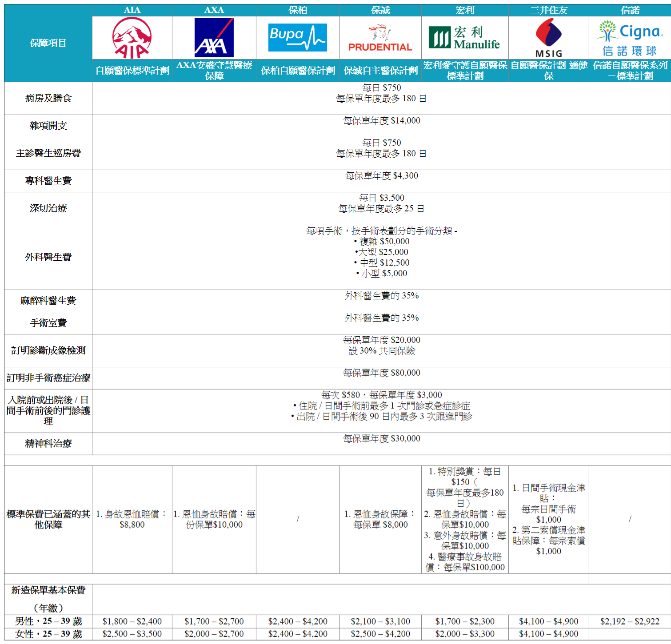Viewport: 671px width, 644px height.
Task: Click plan name AXA安盛守慧醫療保障
Action: coord(214,71)
